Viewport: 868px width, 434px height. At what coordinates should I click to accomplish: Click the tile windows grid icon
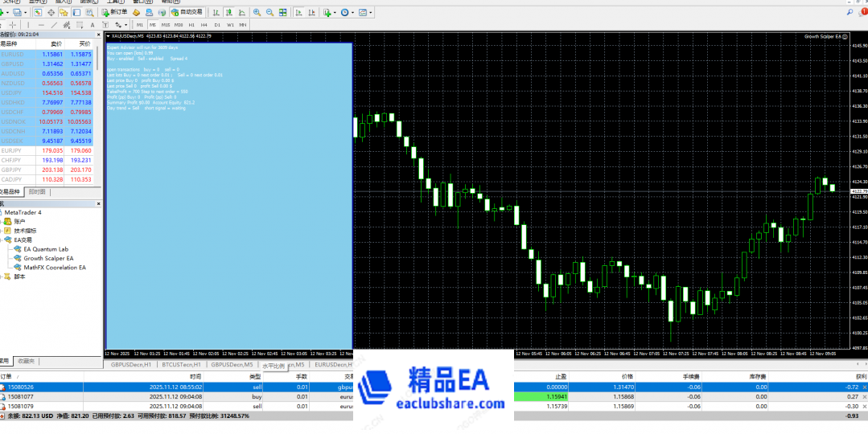pyautogui.click(x=282, y=12)
